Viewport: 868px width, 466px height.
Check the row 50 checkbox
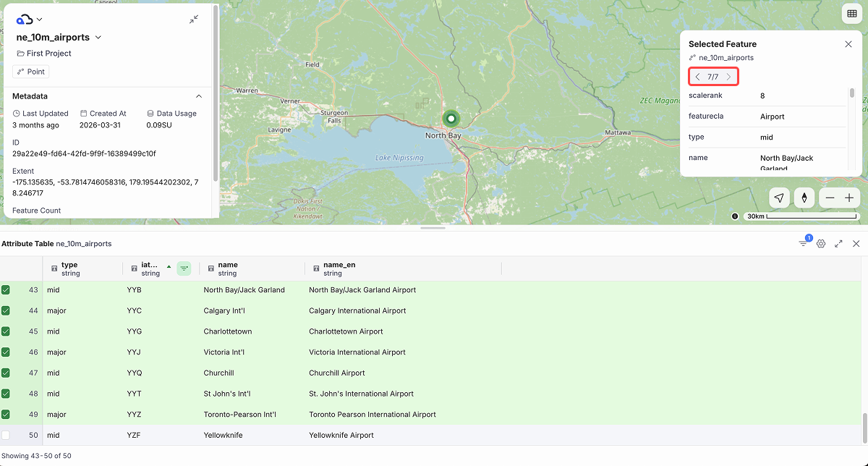pos(6,436)
